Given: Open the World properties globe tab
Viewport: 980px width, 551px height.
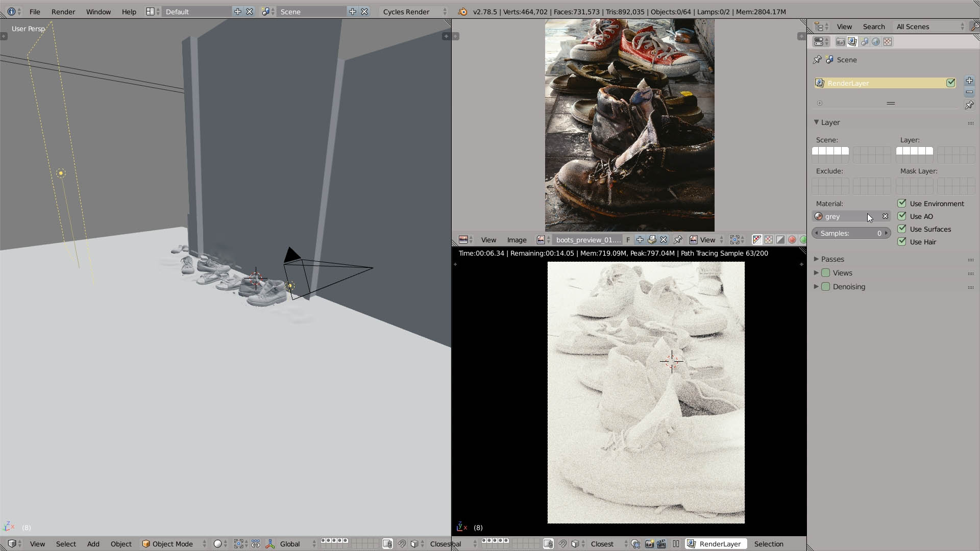Looking at the screenshot, I should (876, 42).
